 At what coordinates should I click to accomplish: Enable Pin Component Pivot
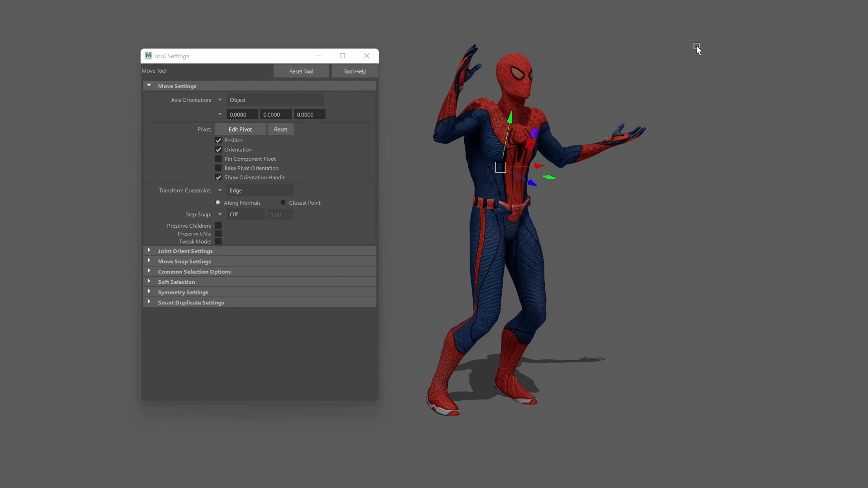click(218, 159)
